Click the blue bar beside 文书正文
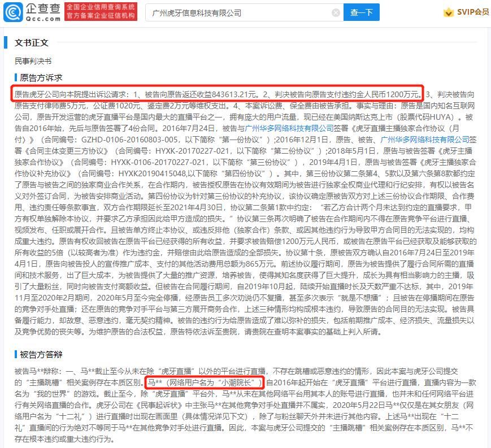 (x=5, y=42)
